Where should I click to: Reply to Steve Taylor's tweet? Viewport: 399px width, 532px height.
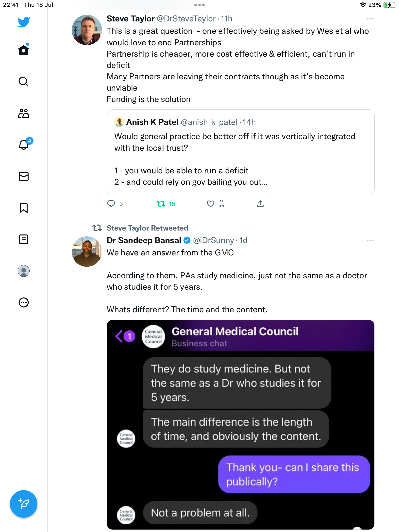111,204
